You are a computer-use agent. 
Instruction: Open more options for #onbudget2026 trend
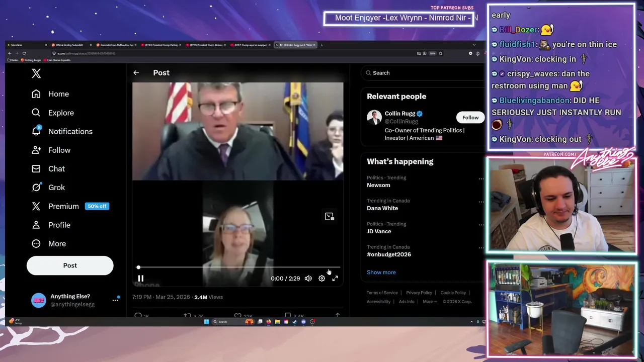(x=481, y=248)
